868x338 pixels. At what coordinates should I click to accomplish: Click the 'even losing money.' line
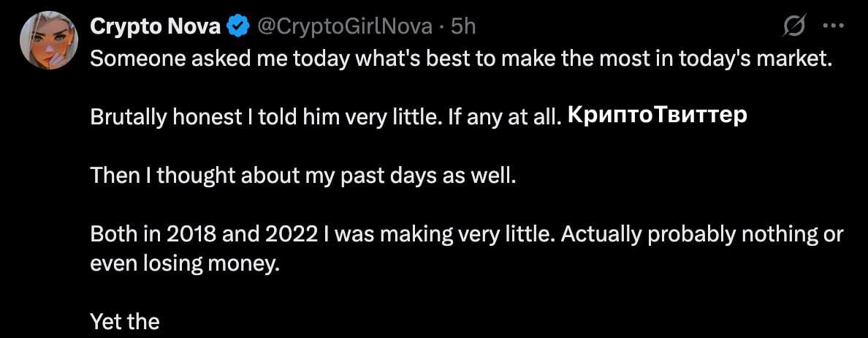click(x=185, y=263)
